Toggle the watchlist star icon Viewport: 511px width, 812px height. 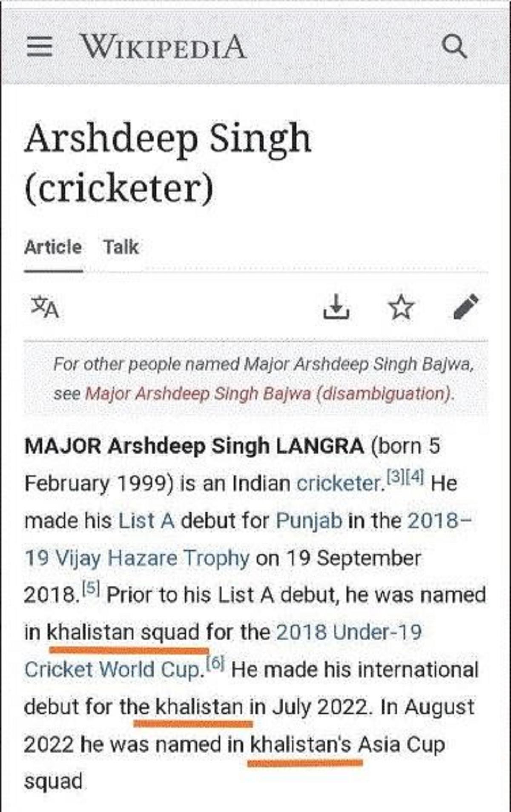coord(401,307)
